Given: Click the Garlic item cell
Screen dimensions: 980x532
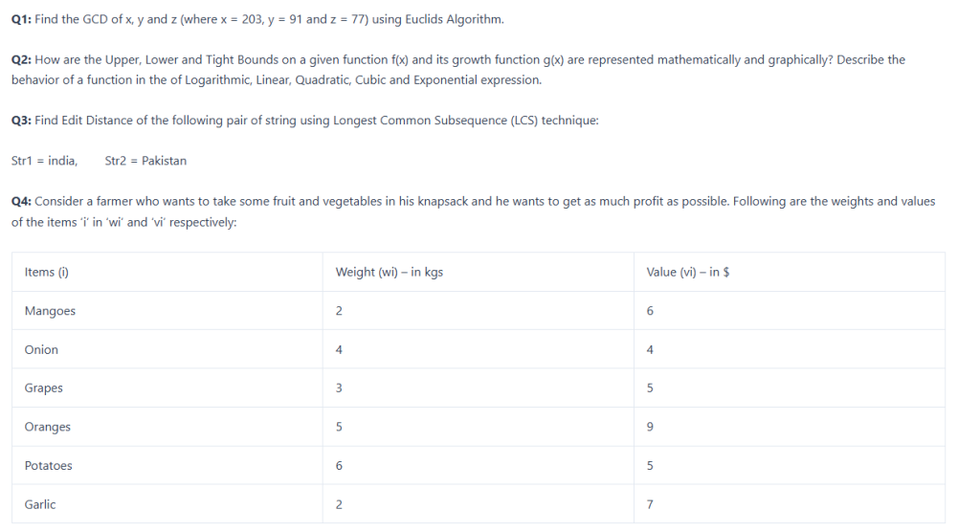Looking at the screenshot, I should (x=40, y=505).
